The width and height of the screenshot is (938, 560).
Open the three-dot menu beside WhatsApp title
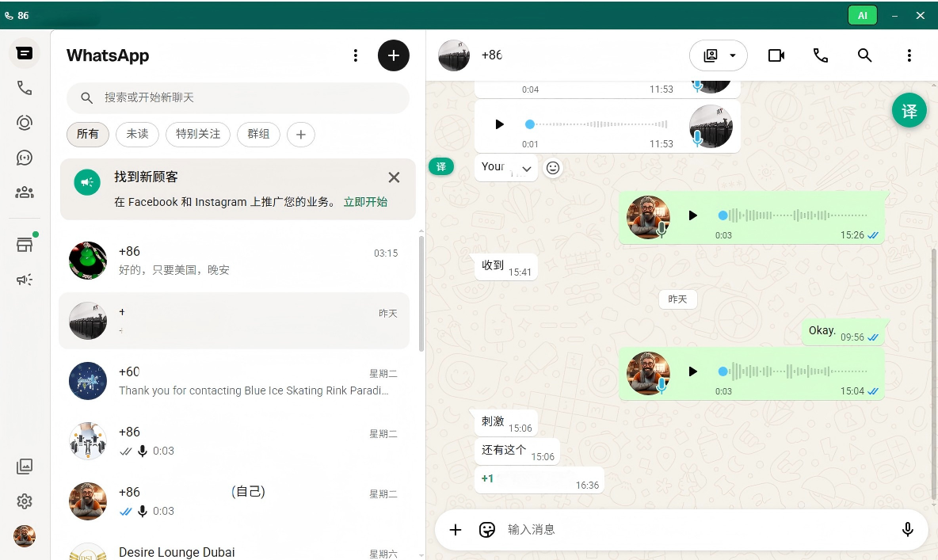point(356,55)
